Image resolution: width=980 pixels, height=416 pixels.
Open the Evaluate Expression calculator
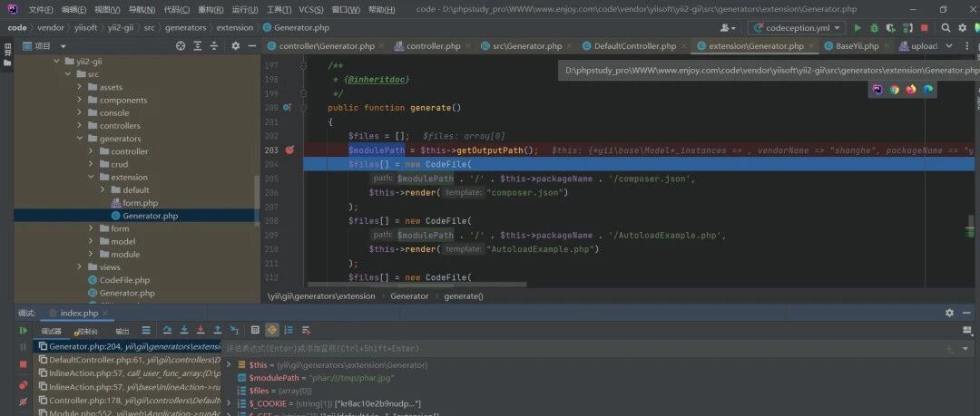pyautogui.click(x=255, y=330)
